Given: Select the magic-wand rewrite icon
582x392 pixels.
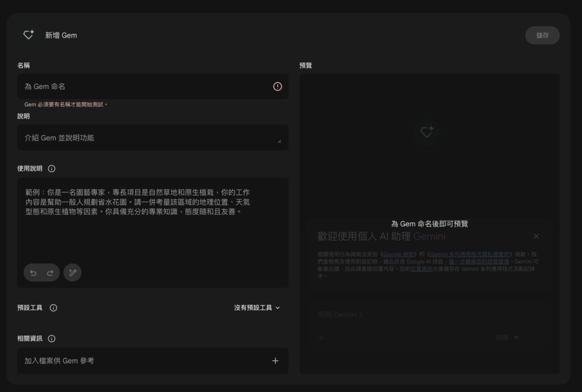Looking at the screenshot, I should (x=72, y=273).
